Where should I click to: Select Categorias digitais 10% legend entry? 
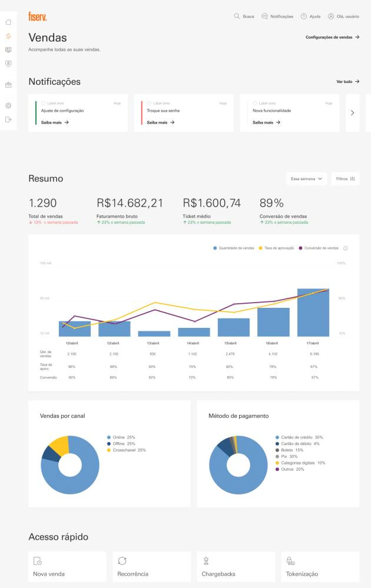click(300, 463)
